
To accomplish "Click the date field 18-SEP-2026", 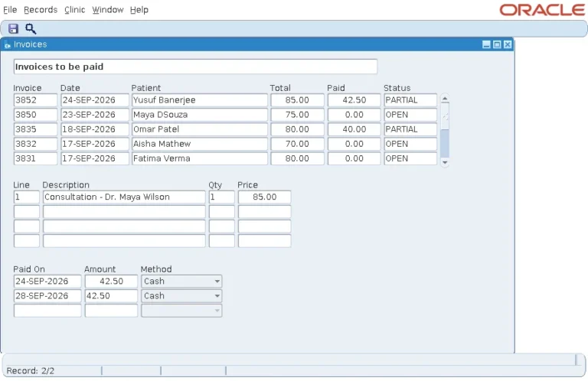I will 95,129.
